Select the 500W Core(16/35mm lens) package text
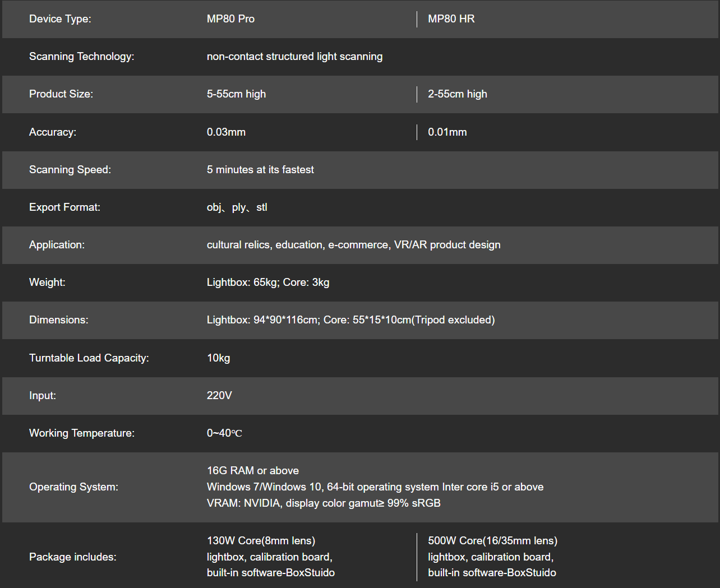The image size is (720, 588). coord(492,541)
